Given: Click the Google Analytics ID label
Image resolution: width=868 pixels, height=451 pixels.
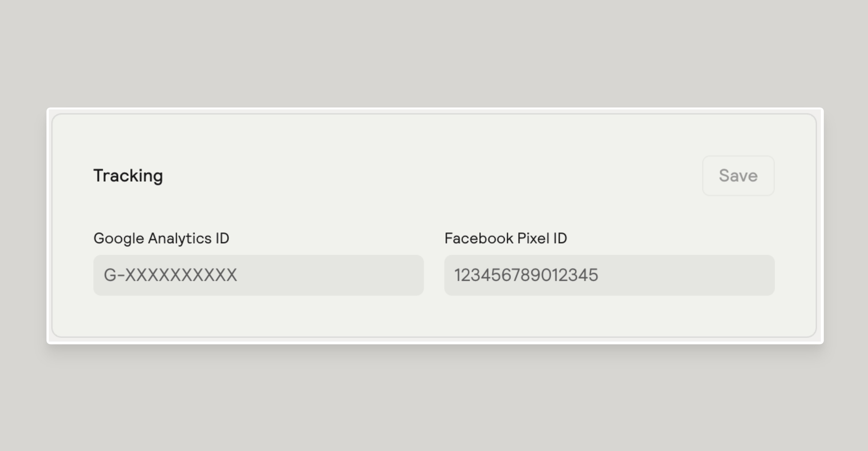Looking at the screenshot, I should coord(161,238).
